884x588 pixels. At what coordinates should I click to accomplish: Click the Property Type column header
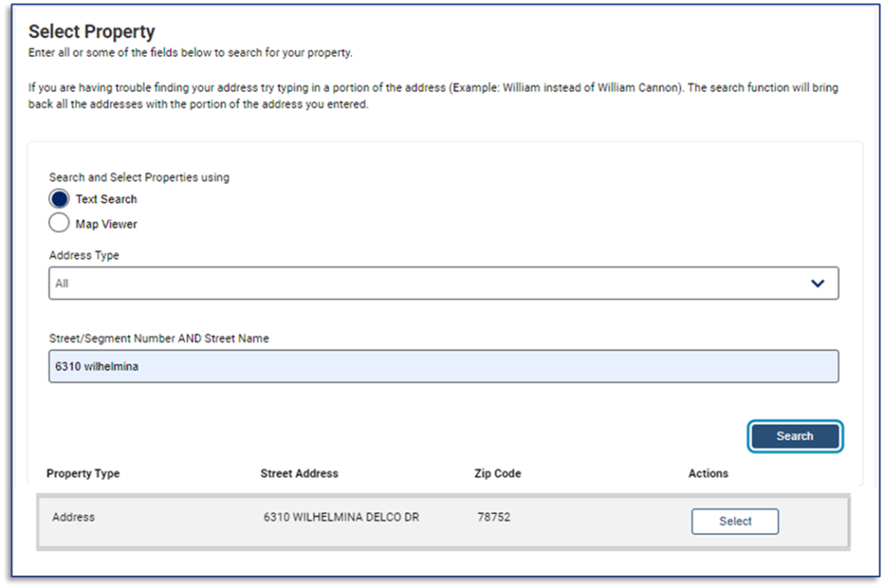coord(83,473)
